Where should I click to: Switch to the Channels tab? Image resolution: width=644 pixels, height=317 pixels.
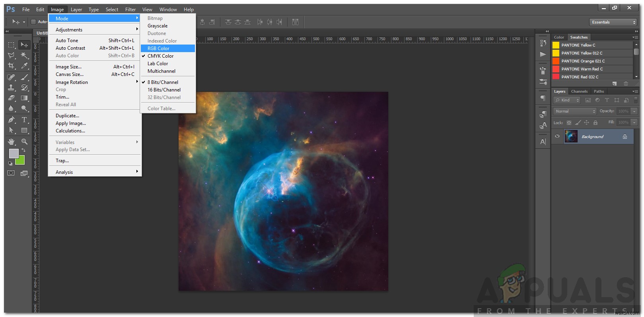579,91
